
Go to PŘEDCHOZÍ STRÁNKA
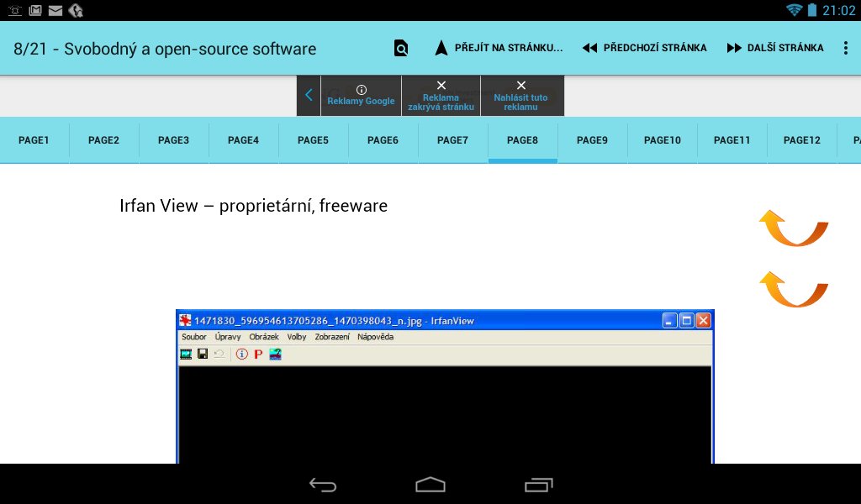(x=645, y=48)
